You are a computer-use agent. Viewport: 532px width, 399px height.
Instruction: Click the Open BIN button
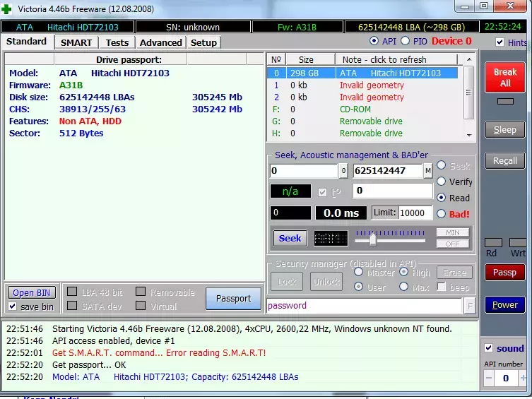click(32, 292)
